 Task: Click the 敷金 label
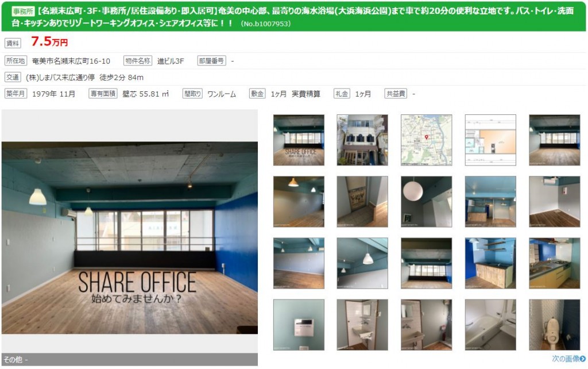click(257, 94)
